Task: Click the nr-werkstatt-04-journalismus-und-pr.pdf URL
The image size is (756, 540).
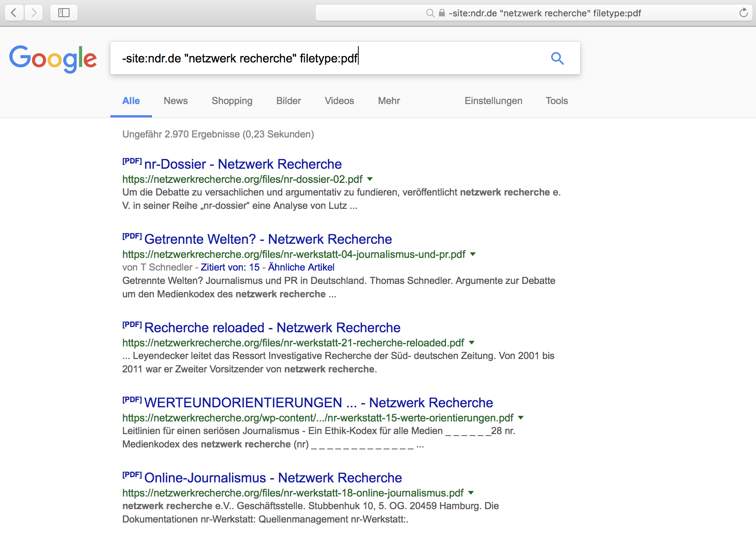Action: coord(294,254)
